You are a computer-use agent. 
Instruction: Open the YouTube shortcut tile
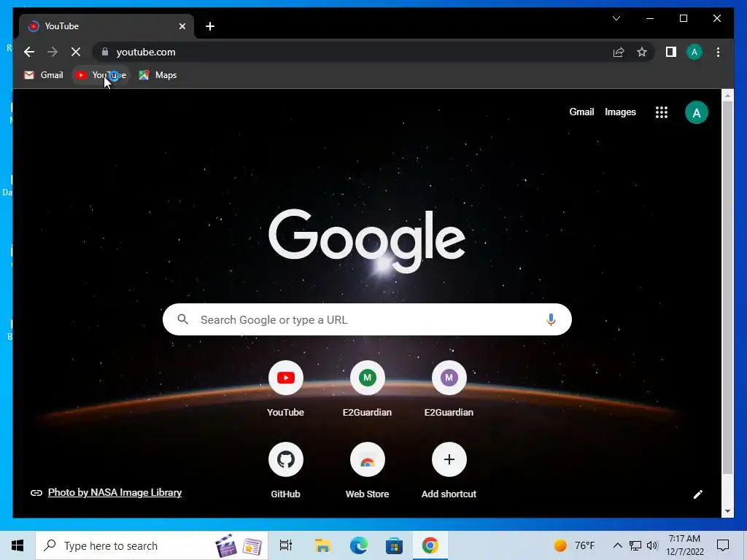click(x=285, y=389)
